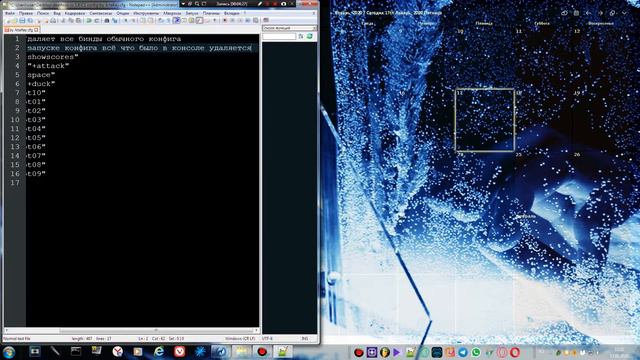Click Notepad++ icon in taskbar
This screenshot has width=640, height=360.
pos(282,351)
